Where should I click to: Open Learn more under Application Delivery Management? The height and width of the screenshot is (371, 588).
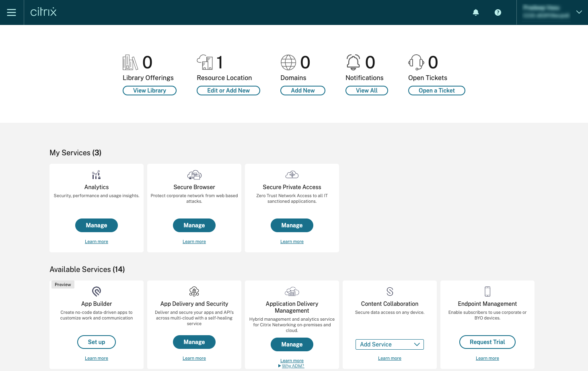[292, 361]
